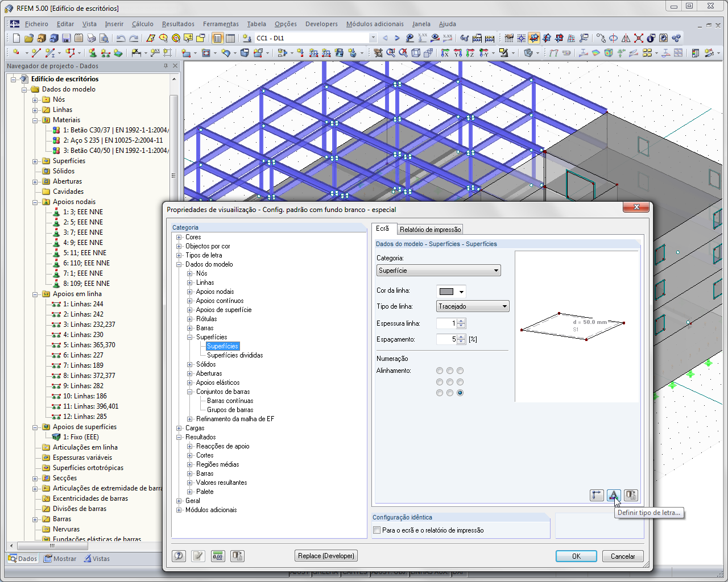
Task: Click the Z-direction view icon
Action: [x=470, y=53]
